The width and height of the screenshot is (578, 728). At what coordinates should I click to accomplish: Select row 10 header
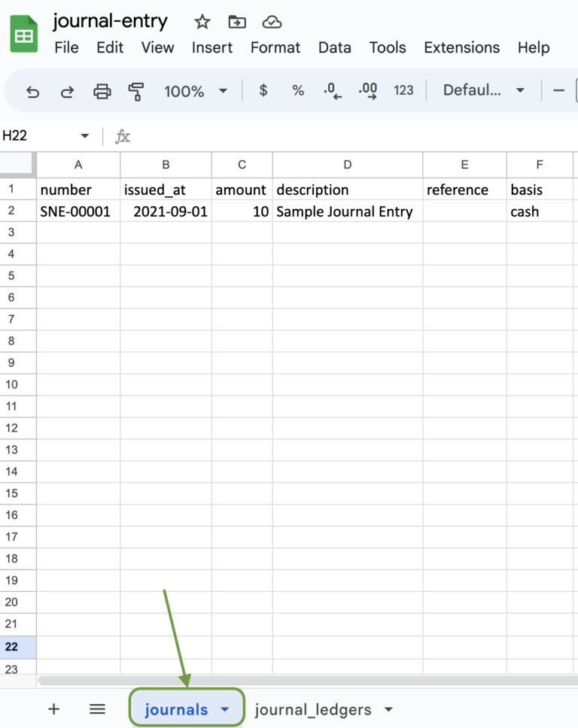(17, 384)
